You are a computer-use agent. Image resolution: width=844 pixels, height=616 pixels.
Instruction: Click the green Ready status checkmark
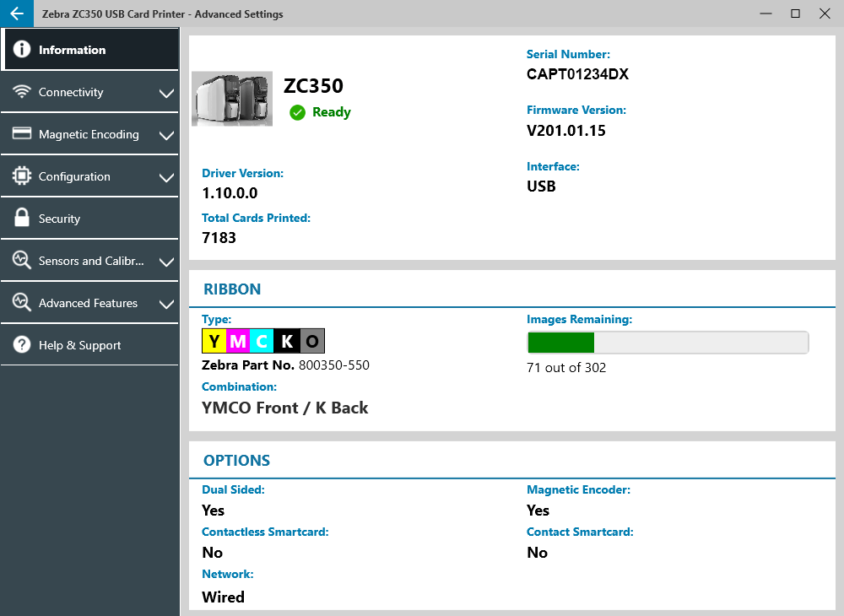coord(297,112)
